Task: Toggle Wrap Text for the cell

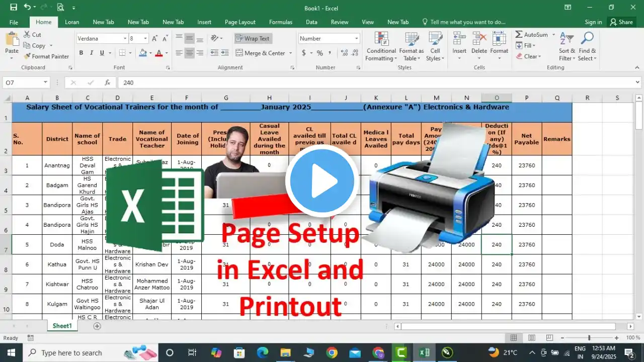Action: point(253,38)
